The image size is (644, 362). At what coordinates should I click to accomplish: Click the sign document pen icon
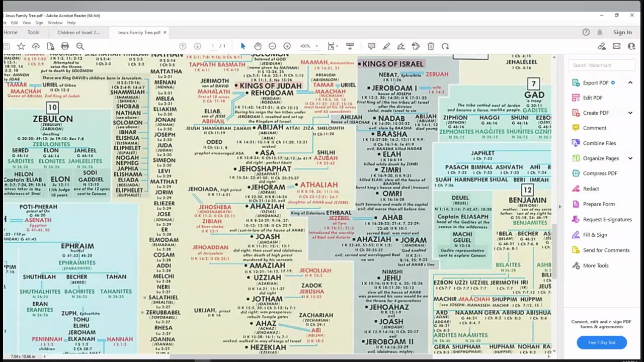(401, 46)
